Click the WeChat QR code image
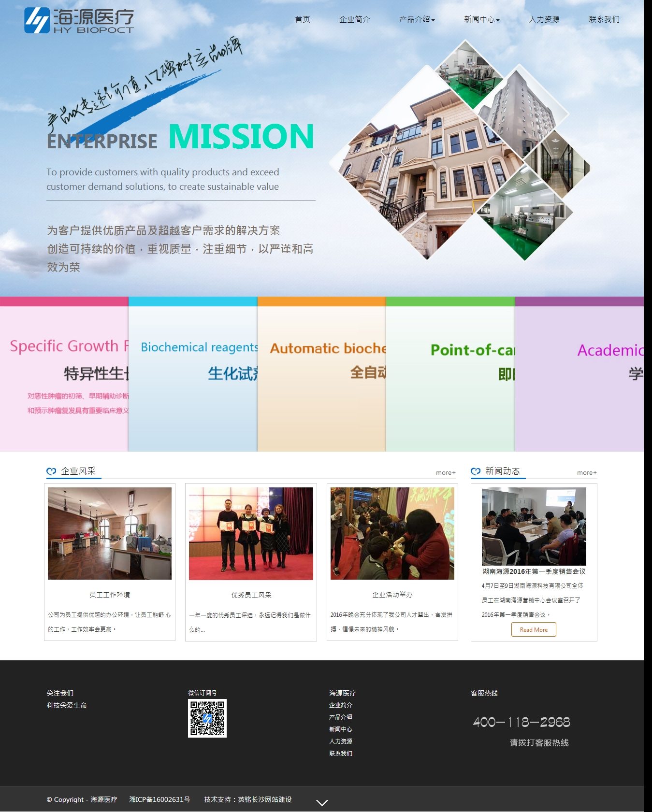The image size is (652, 812). 207,718
